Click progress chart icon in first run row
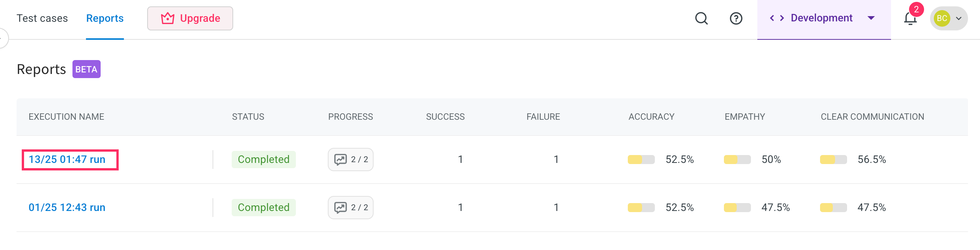Viewport: 980px width, 250px height. coord(341,160)
